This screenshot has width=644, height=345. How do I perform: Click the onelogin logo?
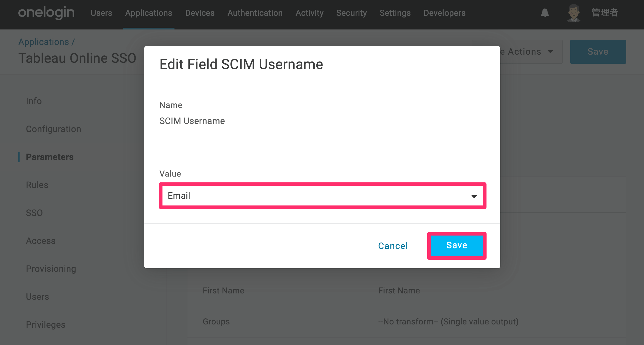46,13
